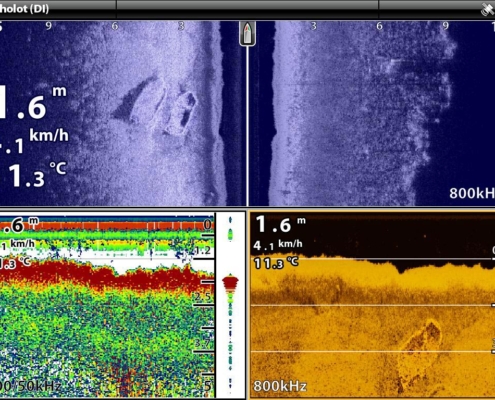Viewport: 495px width, 400px height.
Task: Tap the 4.1 km/h speed in down imaging pane
Action: point(278,245)
